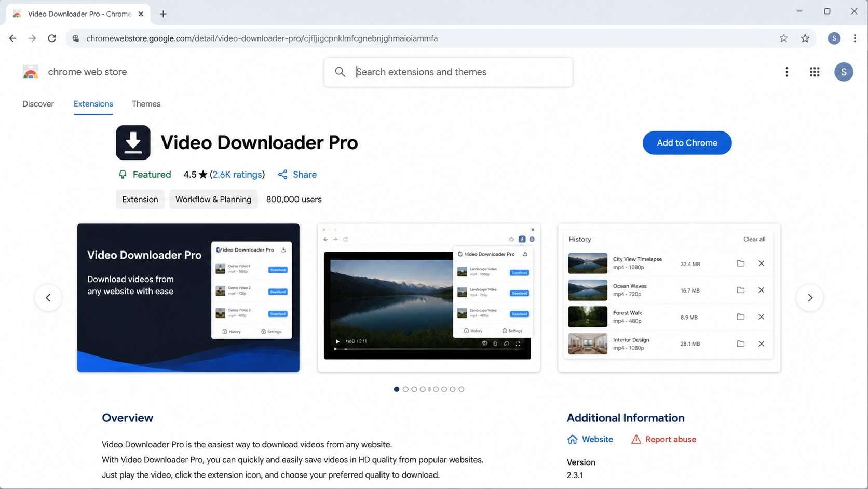Select the third carousel dot
Viewport: 868px width, 489px height.
click(414, 389)
